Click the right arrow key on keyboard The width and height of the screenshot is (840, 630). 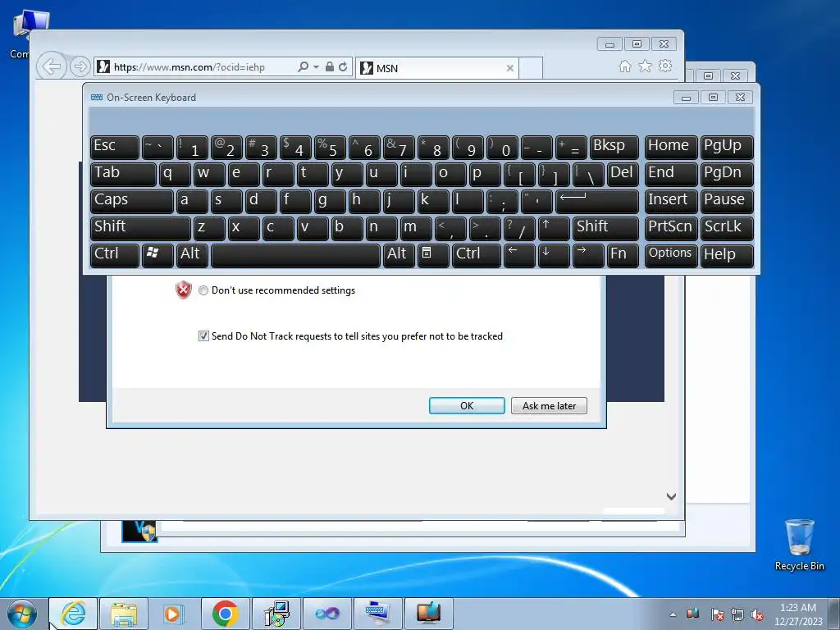click(587, 255)
